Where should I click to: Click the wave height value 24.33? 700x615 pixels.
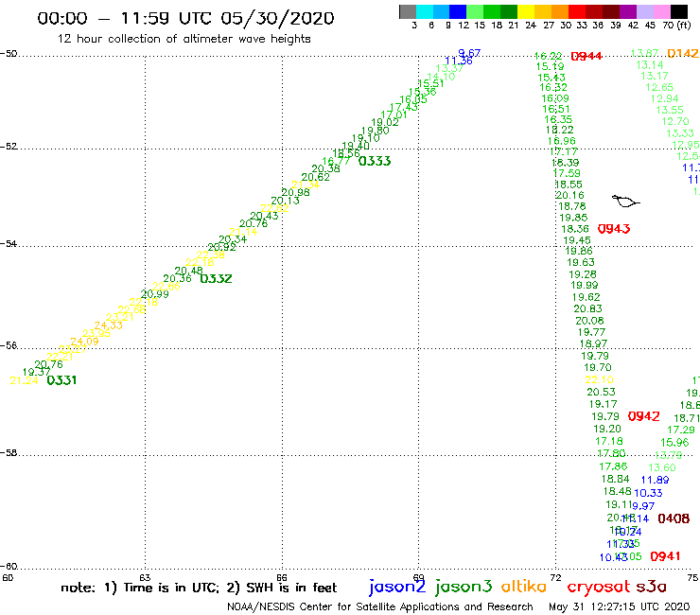tap(109, 325)
